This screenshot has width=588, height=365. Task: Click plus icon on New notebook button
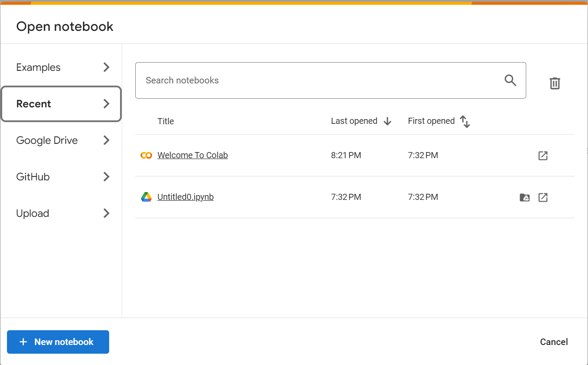[23, 342]
